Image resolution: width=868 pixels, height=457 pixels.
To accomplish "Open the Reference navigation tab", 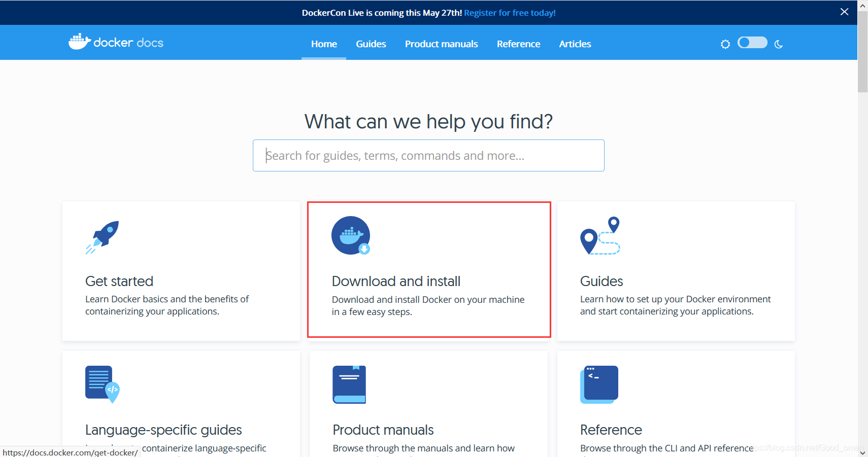I will [518, 44].
